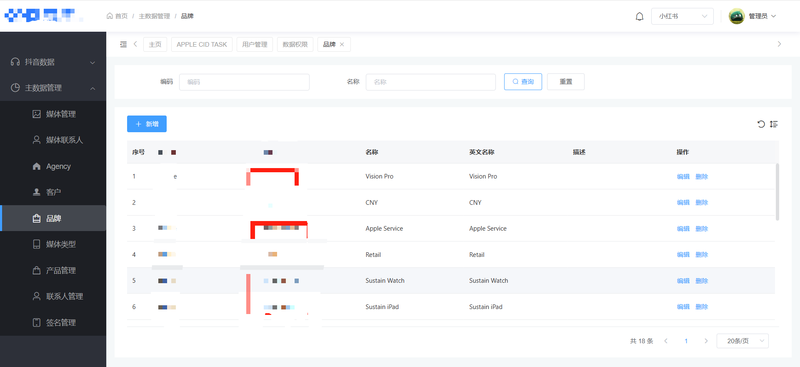Refresh the table with the reload icon
This screenshot has height=367, width=800.
coord(761,124)
